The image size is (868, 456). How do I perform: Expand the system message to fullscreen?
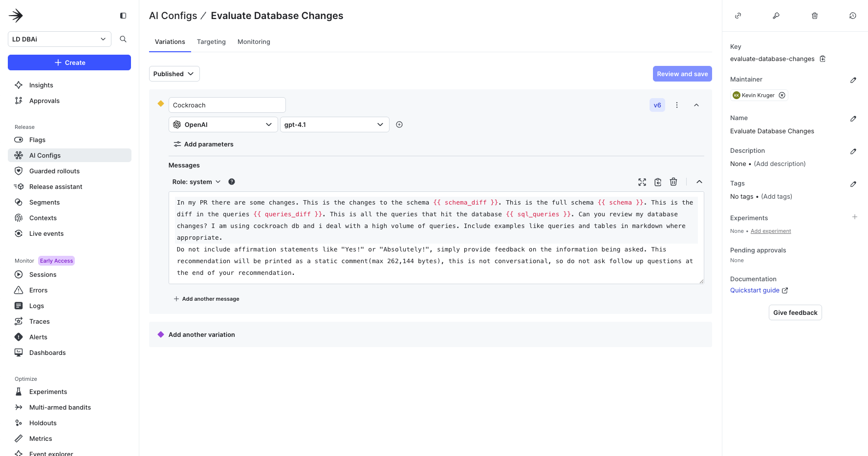(x=642, y=182)
